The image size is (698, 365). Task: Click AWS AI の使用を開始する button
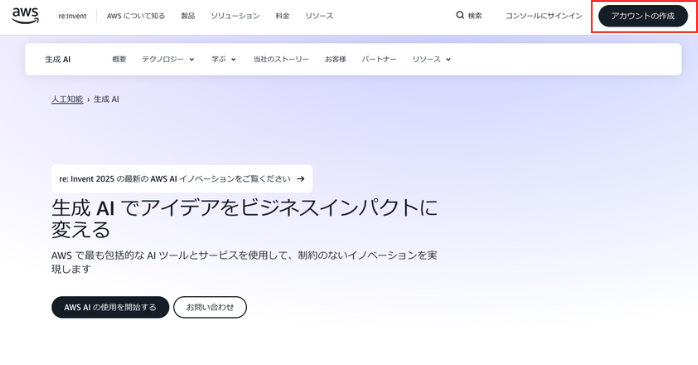[110, 307]
